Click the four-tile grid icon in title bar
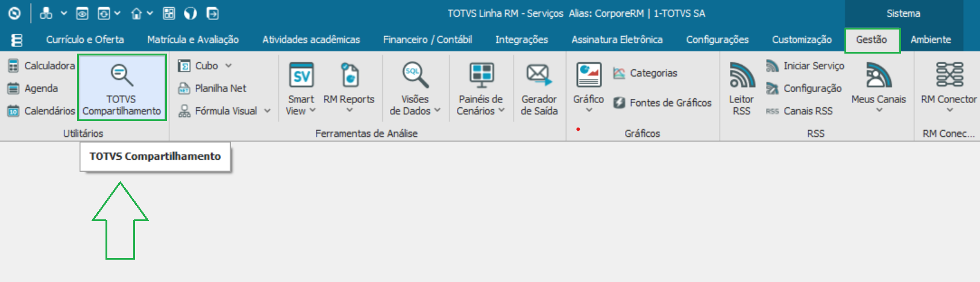This screenshot has height=282, width=980. pyautogui.click(x=169, y=13)
